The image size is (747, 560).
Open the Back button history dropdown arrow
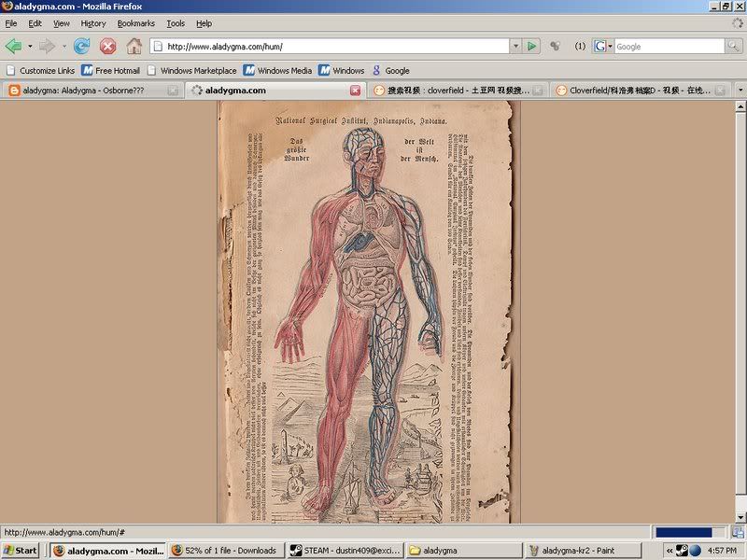pos(30,46)
